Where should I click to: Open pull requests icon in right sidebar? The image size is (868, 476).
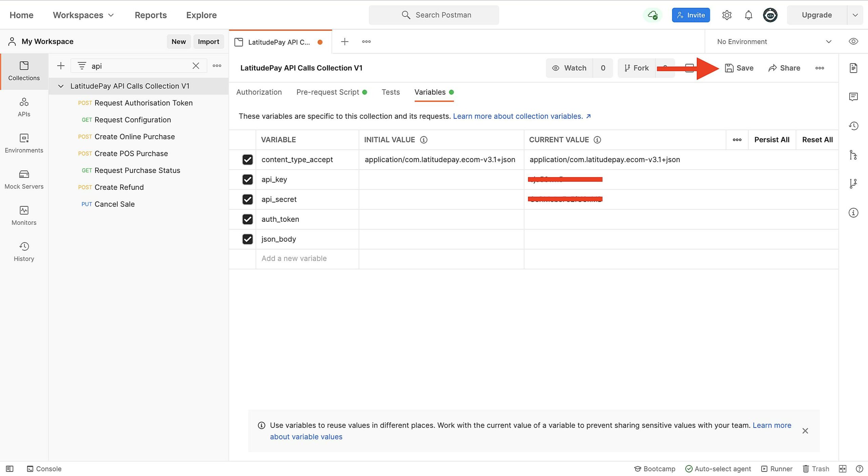point(853,155)
